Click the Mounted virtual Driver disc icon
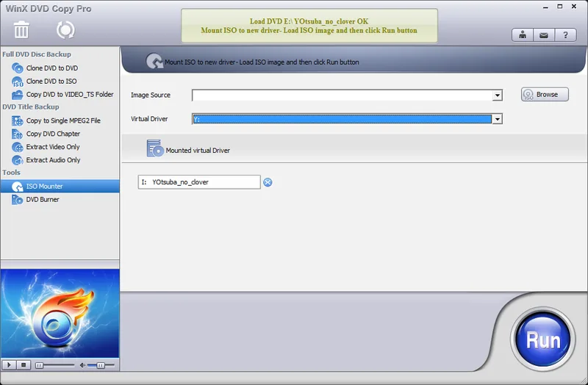The height and width of the screenshot is (385, 588). pyautogui.click(x=154, y=149)
